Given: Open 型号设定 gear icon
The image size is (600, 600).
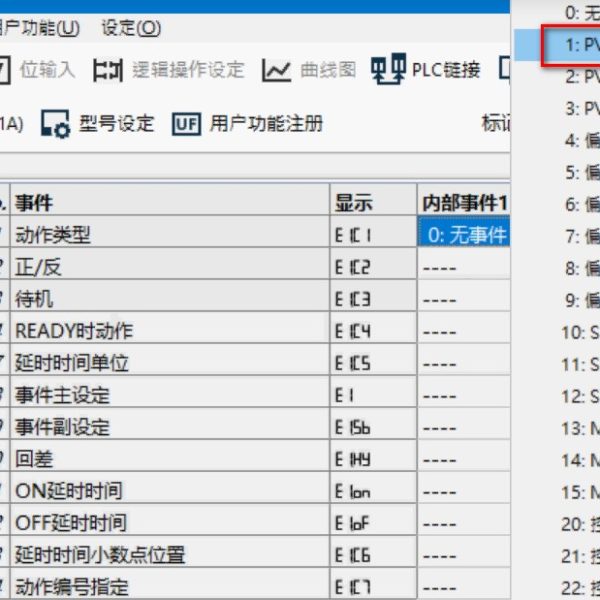Looking at the screenshot, I should point(55,124).
